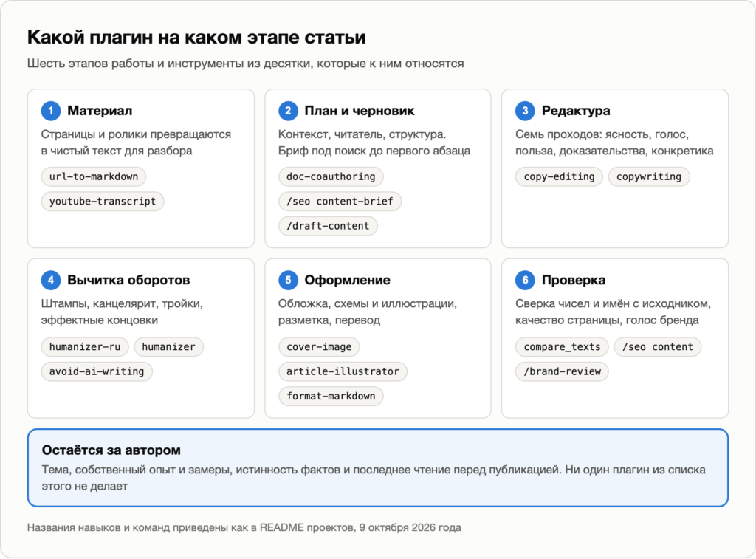Click the cover-image chip
756x559 pixels.
tap(319, 347)
